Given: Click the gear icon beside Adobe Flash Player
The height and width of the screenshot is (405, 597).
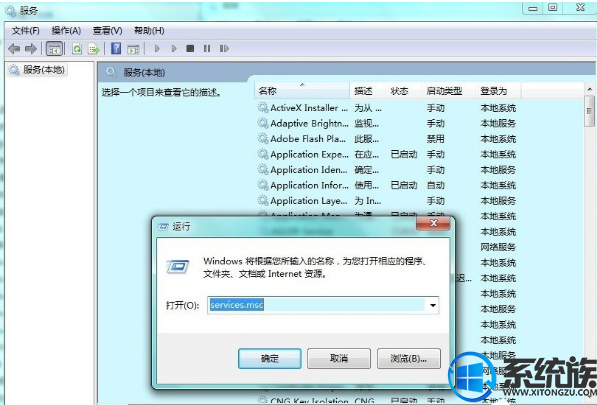Looking at the screenshot, I should tap(263, 139).
